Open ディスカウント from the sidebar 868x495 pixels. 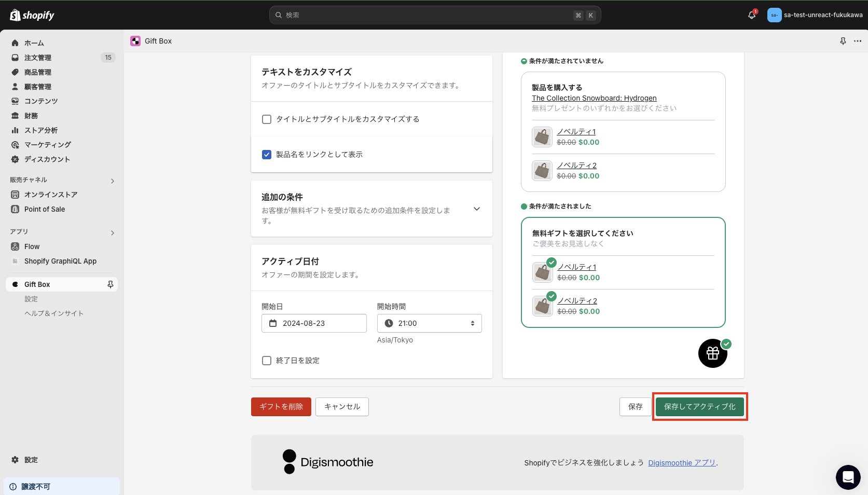tap(48, 159)
